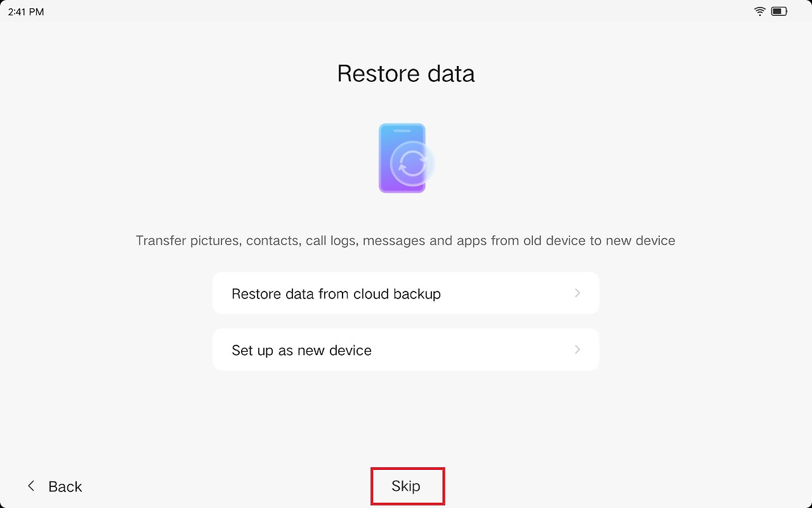Tap the Back arrow icon
Screen dimensions: 812x508
[31, 486]
